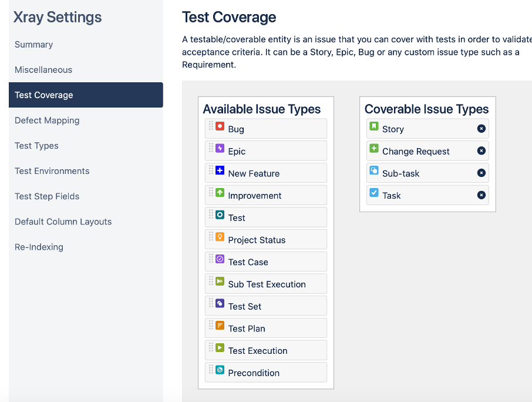
Task: Open the Summary settings page
Action: click(x=33, y=45)
